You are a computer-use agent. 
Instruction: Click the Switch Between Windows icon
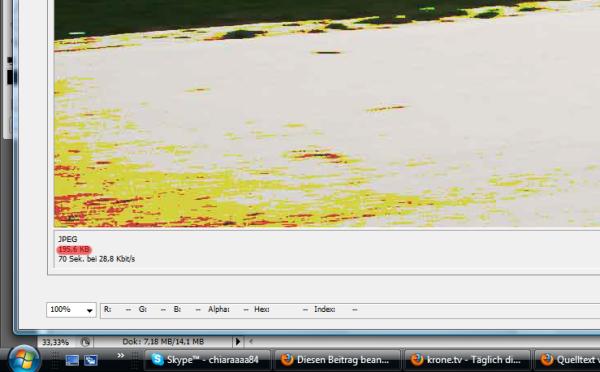click(91, 360)
